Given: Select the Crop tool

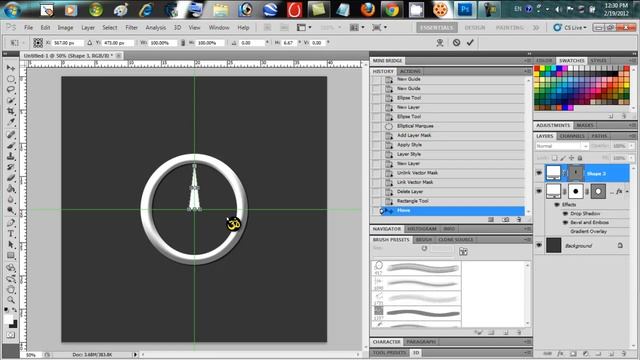Looking at the screenshot, I should [x=11, y=111].
